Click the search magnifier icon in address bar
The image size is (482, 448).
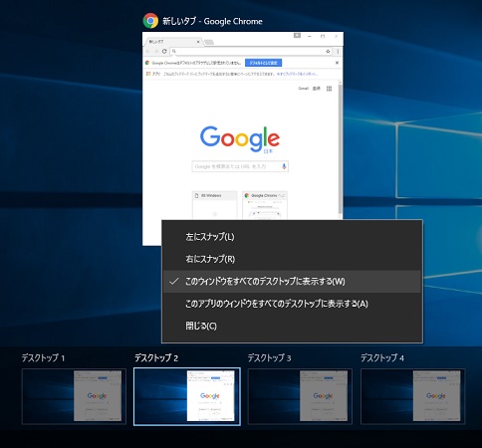[174, 51]
